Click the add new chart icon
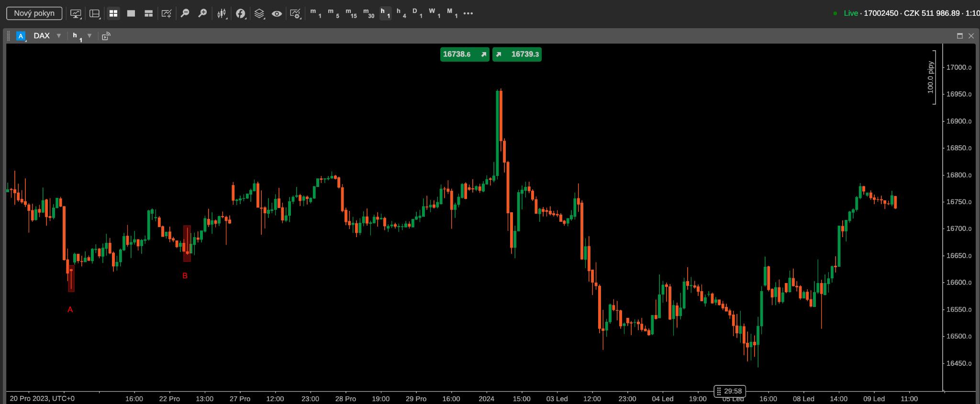This screenshot has height=404, width=980. click(x=167, y=13)
